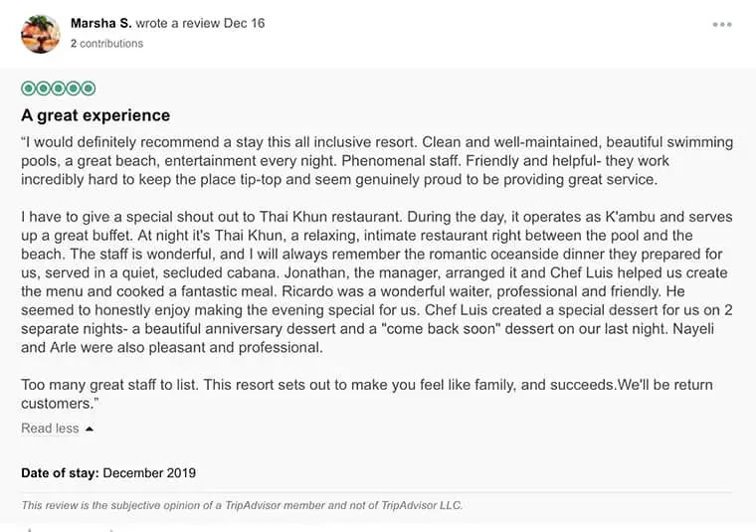Viewport: 756px width, 532px height.
Task: View the reviewer's 2 contributions
Action: pyautogui.click(x=106, y=44)
